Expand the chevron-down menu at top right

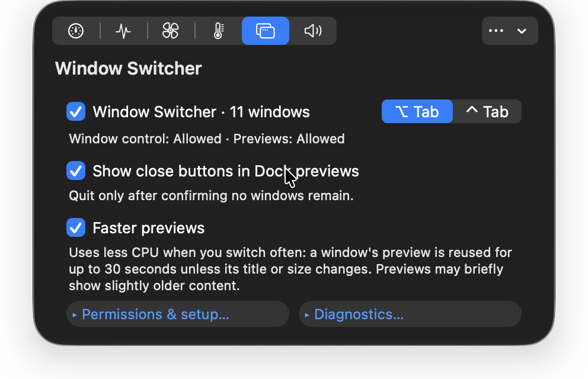tap(522, 31)
